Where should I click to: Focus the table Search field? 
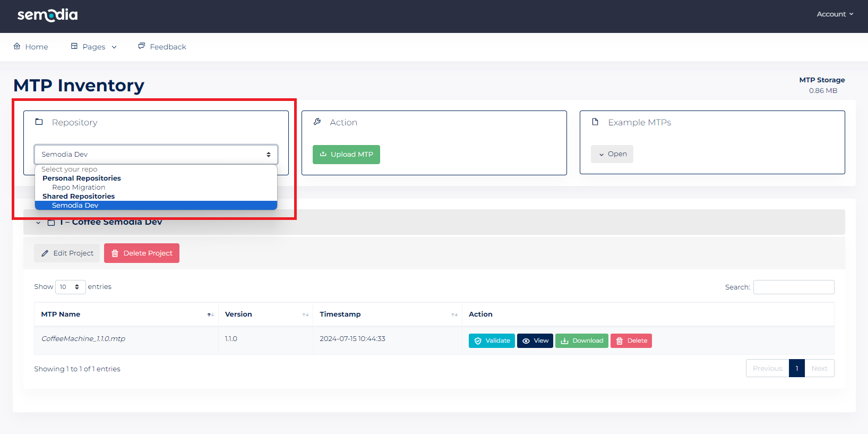(794, 287)
